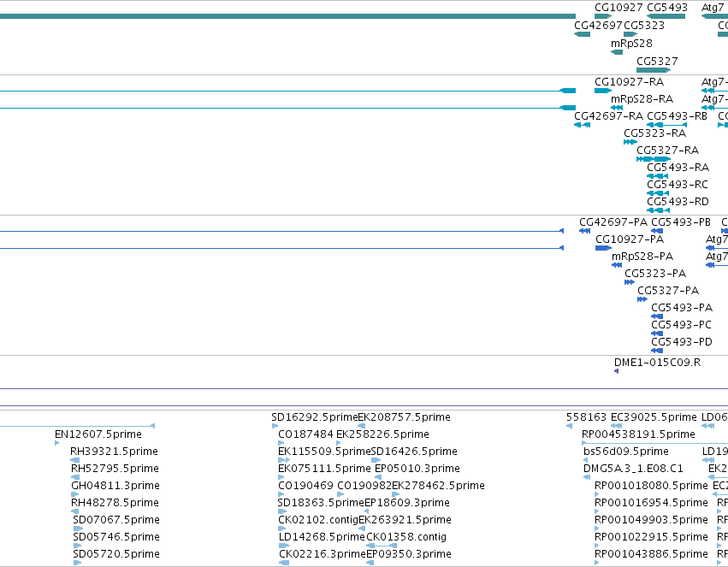Select EST EK263921.5prime

point(362,529)
